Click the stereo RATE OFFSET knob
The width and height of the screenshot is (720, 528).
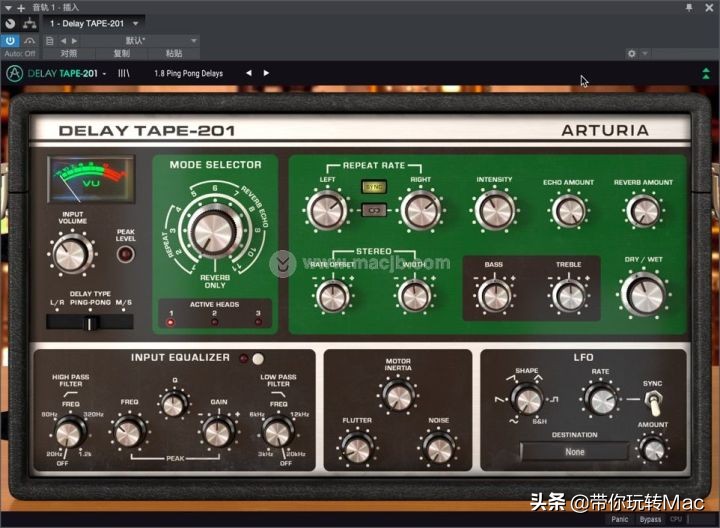332,295
